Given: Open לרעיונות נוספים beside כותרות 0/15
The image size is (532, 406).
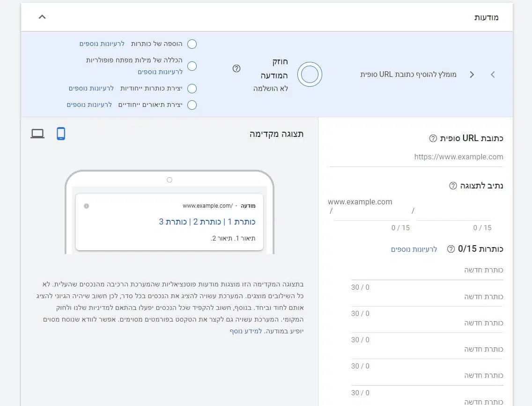Looking at the screenshot, I should pyautogui.click(x=414, y=249).
